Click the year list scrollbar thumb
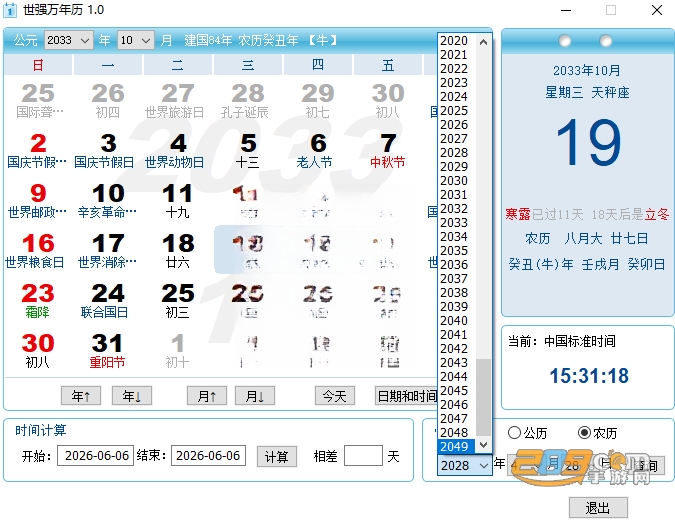 [483, 398]
